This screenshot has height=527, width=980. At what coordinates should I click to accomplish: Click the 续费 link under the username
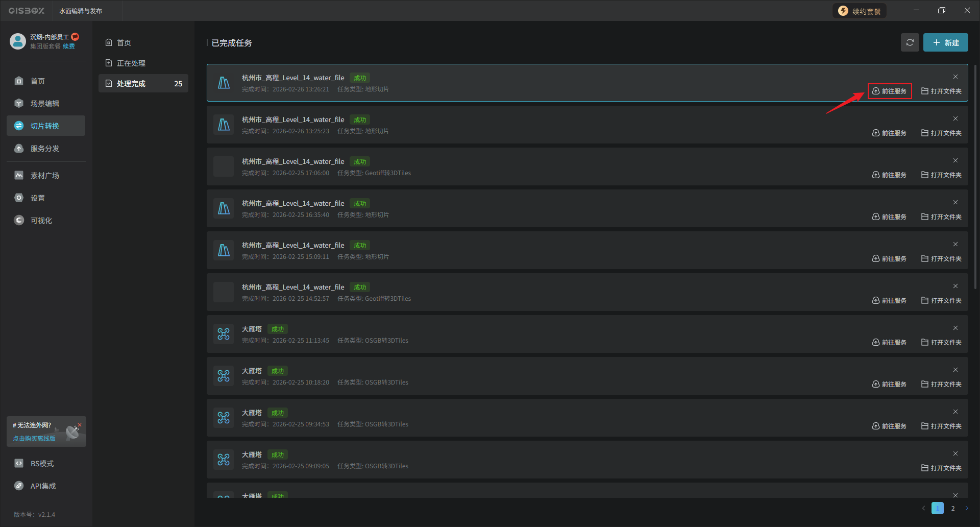tap(69, 46)
